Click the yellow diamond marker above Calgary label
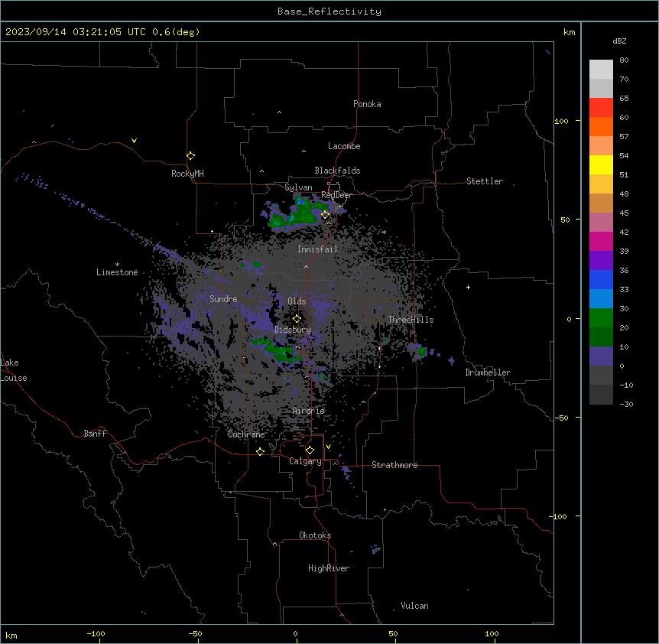 coord(310,450)
